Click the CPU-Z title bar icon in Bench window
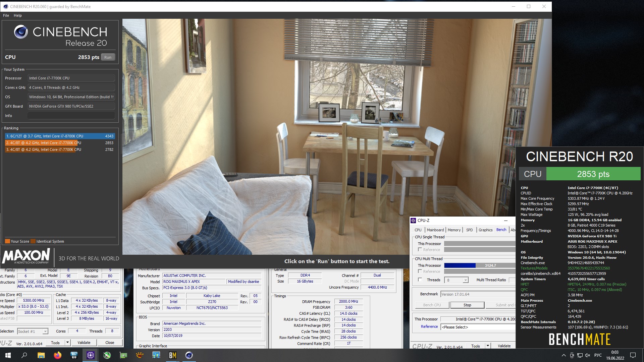 click(x=414, y=221)
